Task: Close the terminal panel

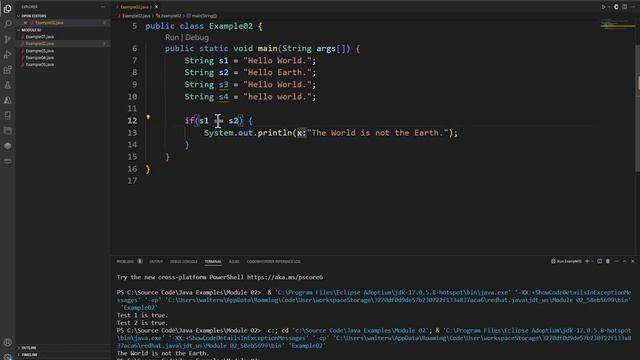Action: 633,261
